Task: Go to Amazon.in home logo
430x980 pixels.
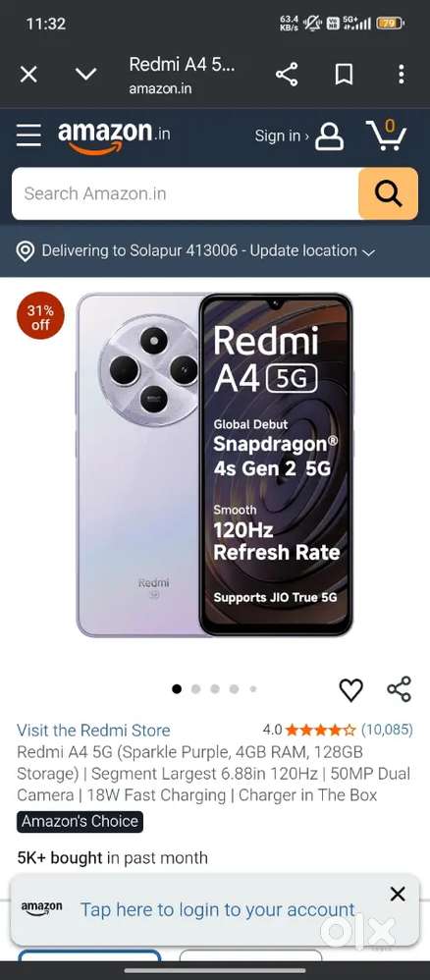Action: 114,136
